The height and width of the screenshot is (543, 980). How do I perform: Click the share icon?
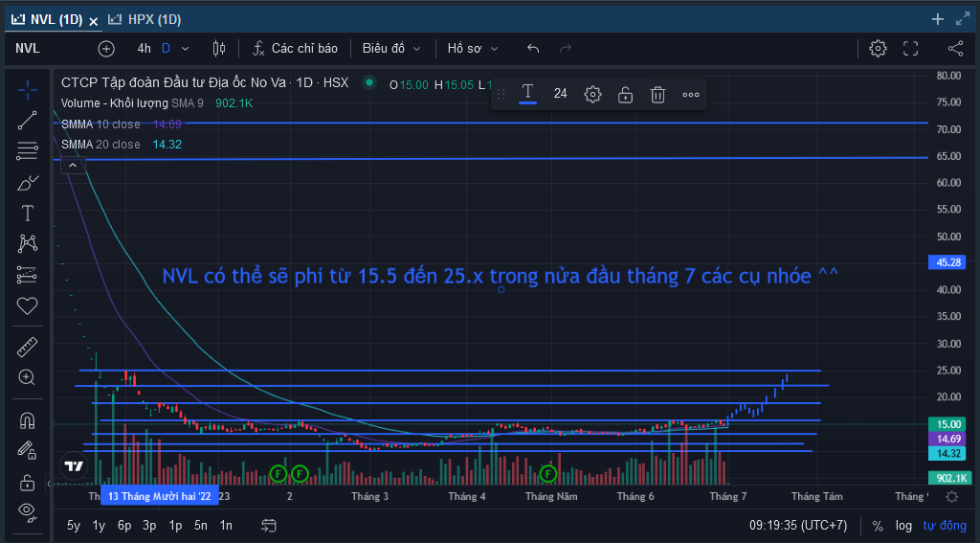[x=956, y=48]
